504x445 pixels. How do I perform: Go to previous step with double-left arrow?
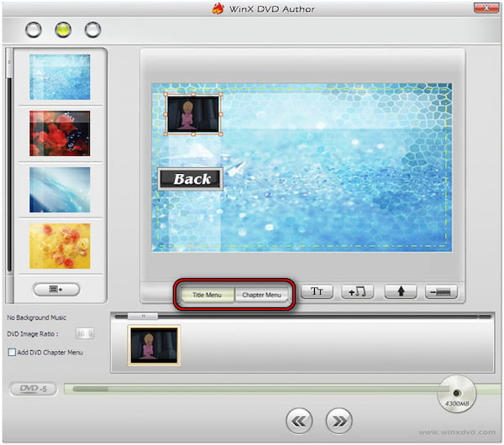[x=300, y=420]
